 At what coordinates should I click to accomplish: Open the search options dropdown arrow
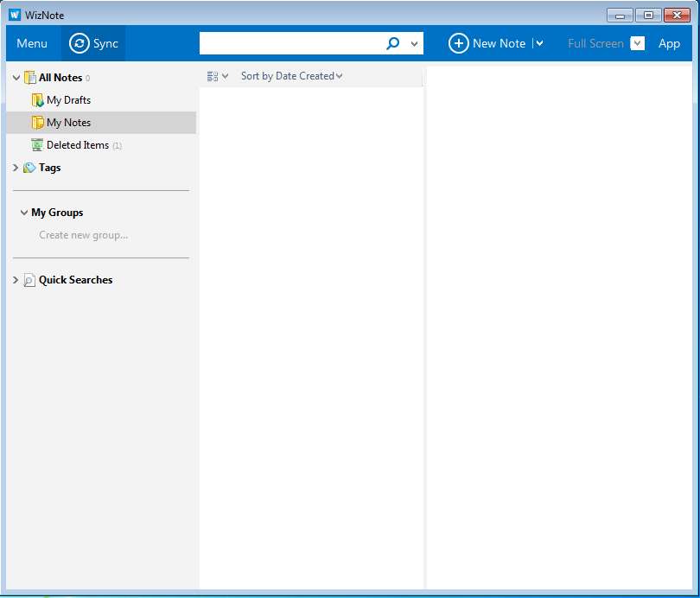pyautogui.click(x=415, y=43)
